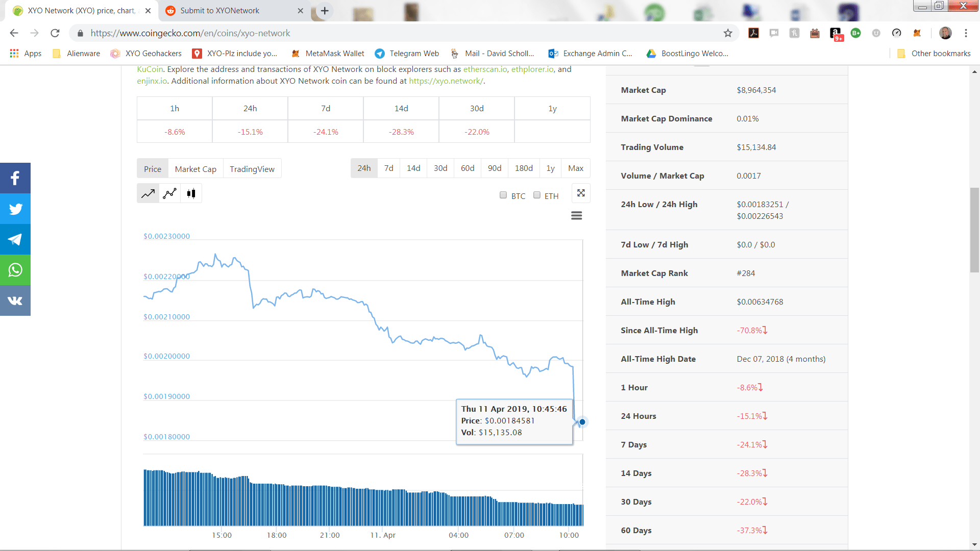
Task: Switch to the TradingView tab
Action: pos(252,168)
